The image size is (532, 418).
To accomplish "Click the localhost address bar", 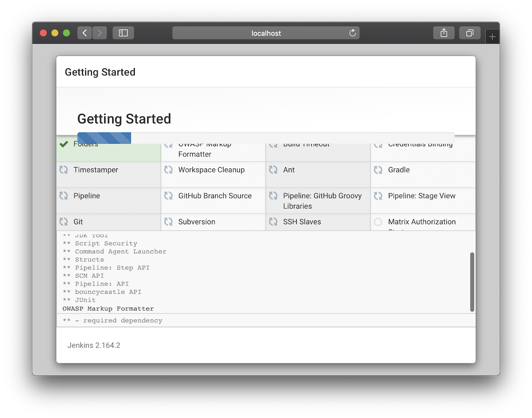I will click(266, 33).
